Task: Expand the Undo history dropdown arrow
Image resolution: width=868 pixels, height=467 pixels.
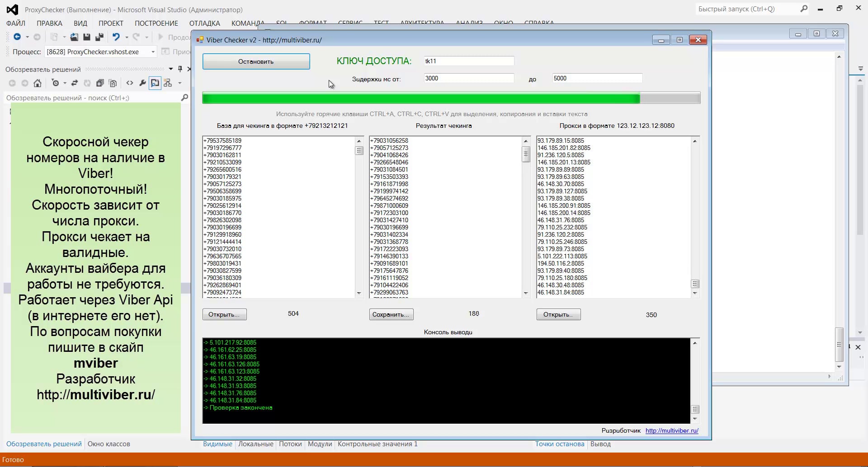Action: (x=127, y=37)
